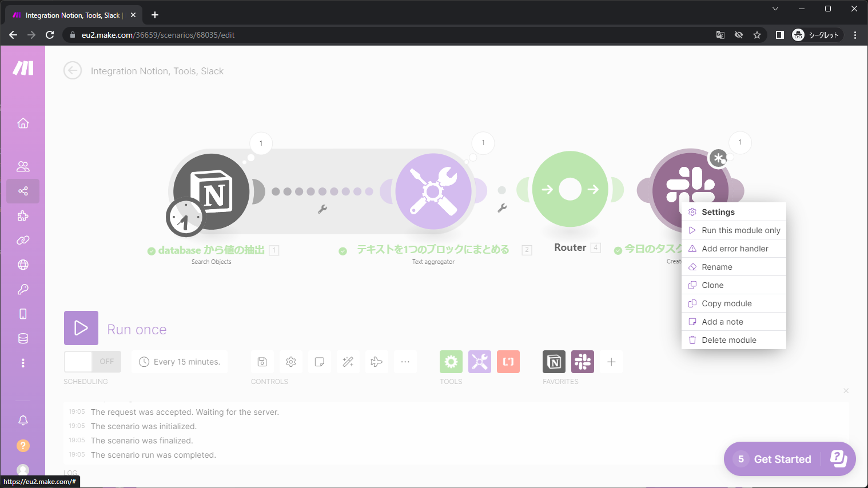Viewport: 868px width, 488px height.
Task: Choose Add error handler from the menu
Action: pos(734,249)
